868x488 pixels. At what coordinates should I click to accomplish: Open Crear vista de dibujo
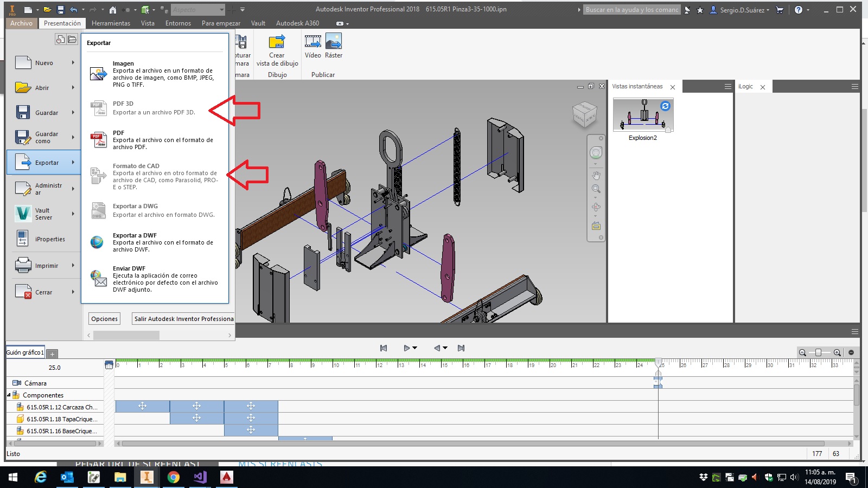[x=277, y=50]
